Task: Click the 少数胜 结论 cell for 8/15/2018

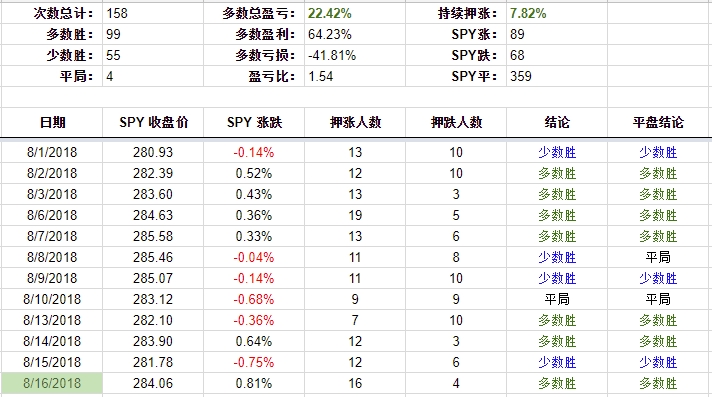Action: pos(557,362)
